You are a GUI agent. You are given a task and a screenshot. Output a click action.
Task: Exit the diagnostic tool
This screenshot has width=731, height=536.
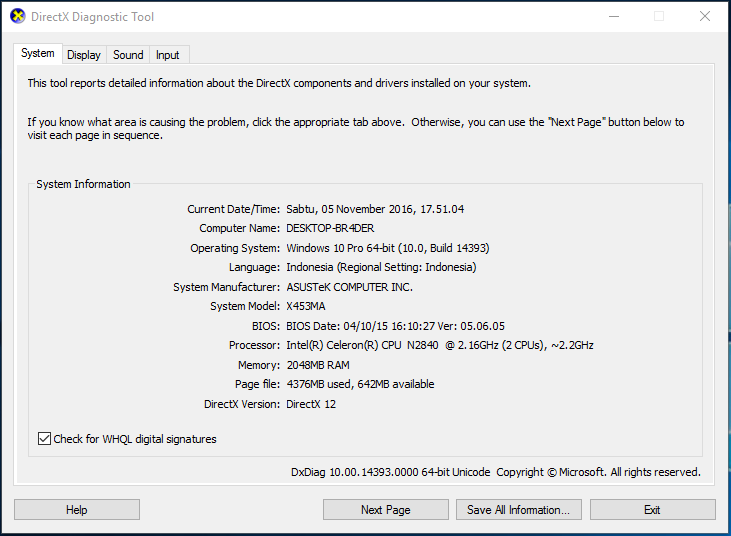click(x=652, y=509)
